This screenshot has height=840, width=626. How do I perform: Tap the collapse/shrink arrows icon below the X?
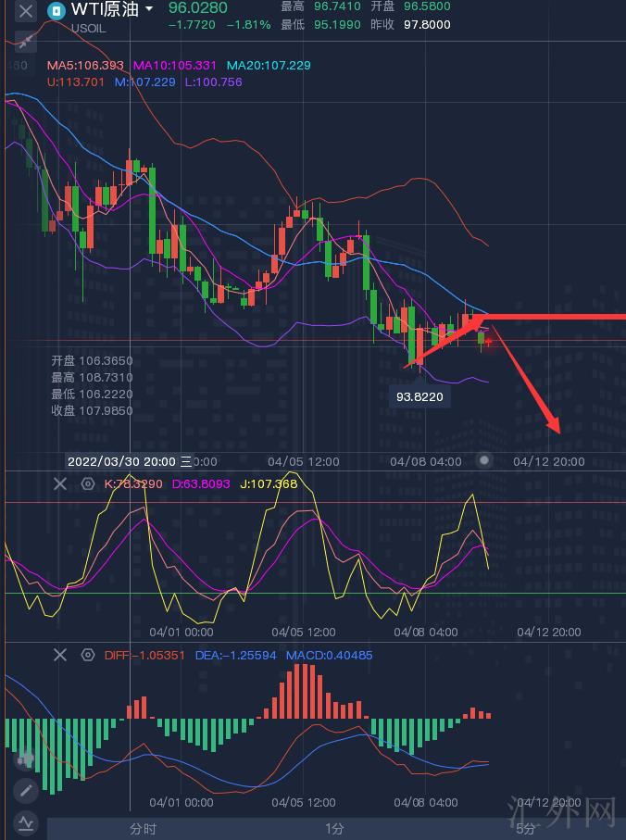(x=25, y=42)
